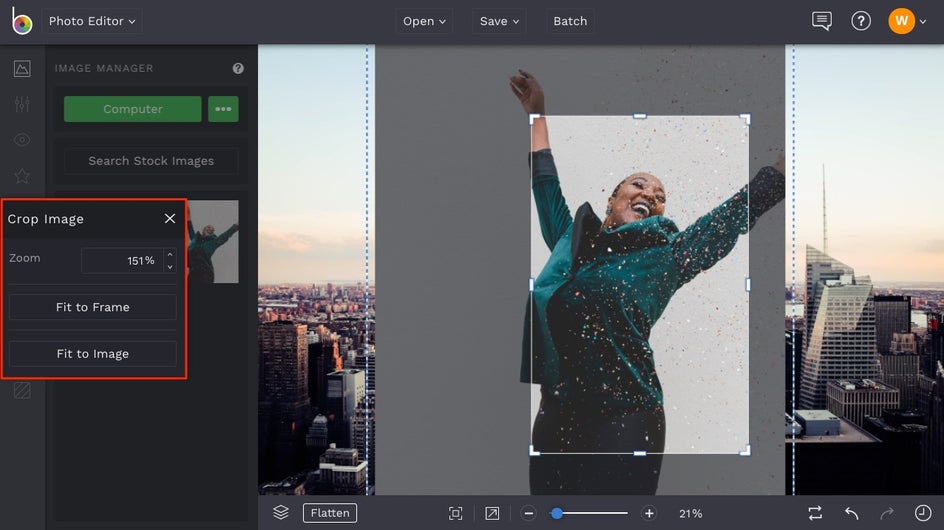Click the Fit to Frame button
Viewport: 944px width, 530px height.
tap(93, 307)
